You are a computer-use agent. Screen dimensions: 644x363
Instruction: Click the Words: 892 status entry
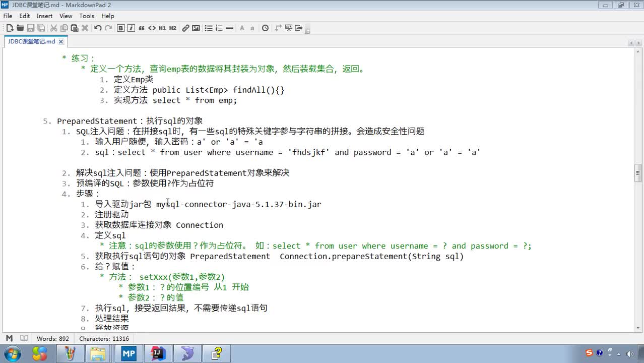tap(53, 339)
